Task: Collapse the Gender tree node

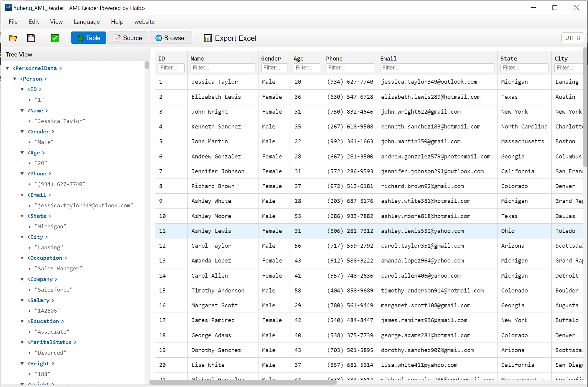Action: [22, 132]
